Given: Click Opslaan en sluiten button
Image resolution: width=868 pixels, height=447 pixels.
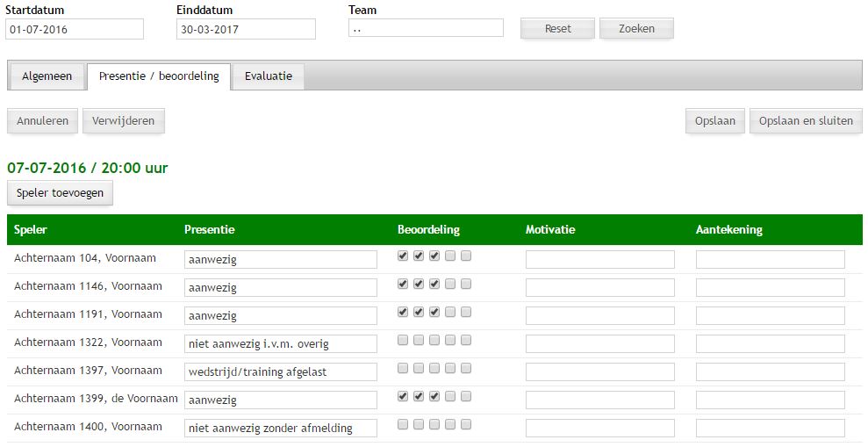Looking at the screenshot, I should click(806, 120).
